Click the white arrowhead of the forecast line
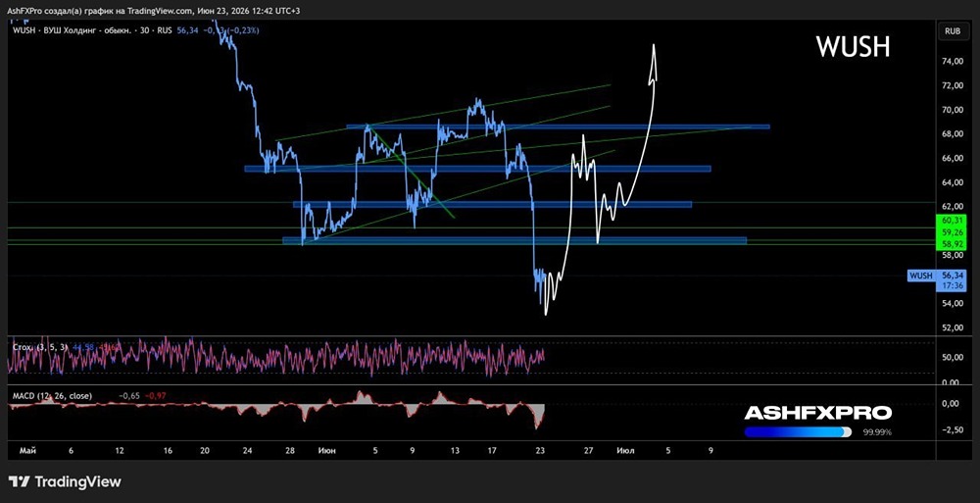The height and width of the screenshot is (503, 980). tap(653, 63)
